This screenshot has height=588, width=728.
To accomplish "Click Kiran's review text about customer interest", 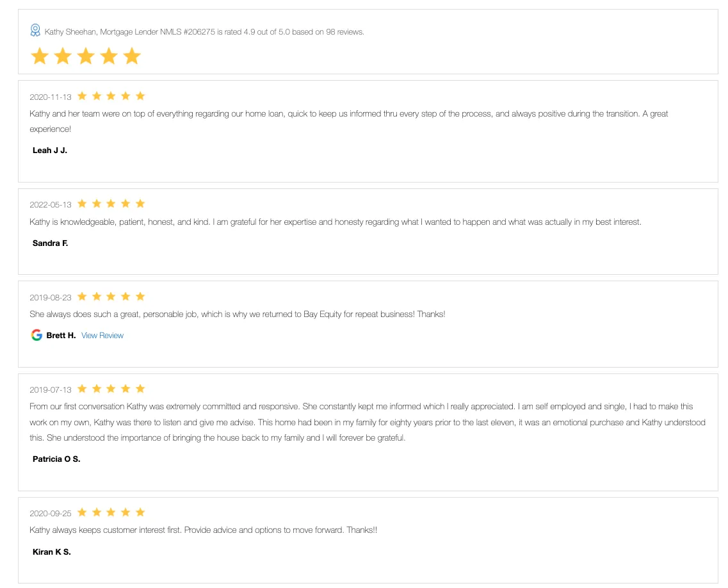I will [203, 530].
